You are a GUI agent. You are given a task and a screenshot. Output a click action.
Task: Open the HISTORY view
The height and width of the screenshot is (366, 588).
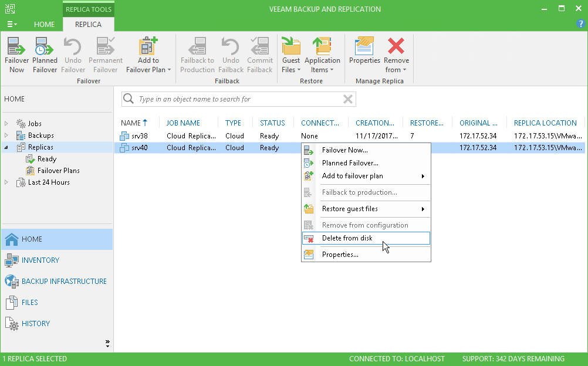point(57,323)
